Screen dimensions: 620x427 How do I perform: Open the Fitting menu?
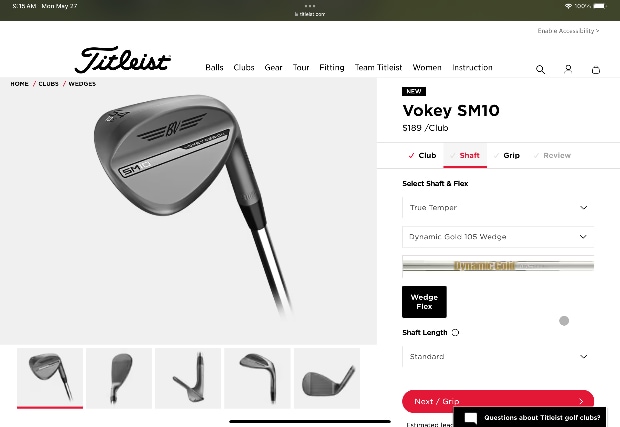(332, 68)
